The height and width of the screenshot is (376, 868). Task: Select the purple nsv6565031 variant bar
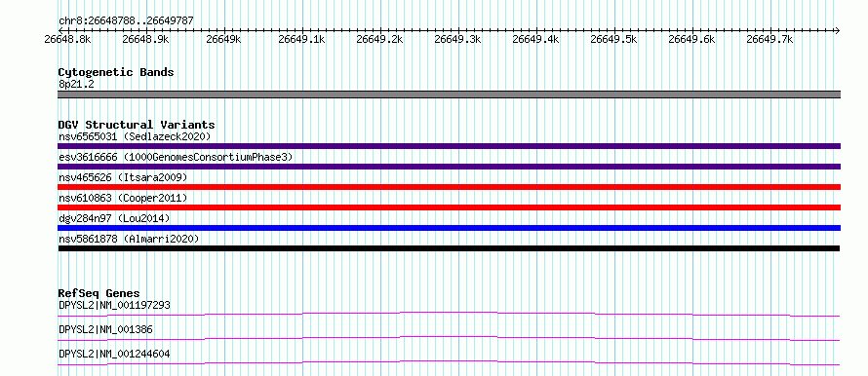(449, 146)
